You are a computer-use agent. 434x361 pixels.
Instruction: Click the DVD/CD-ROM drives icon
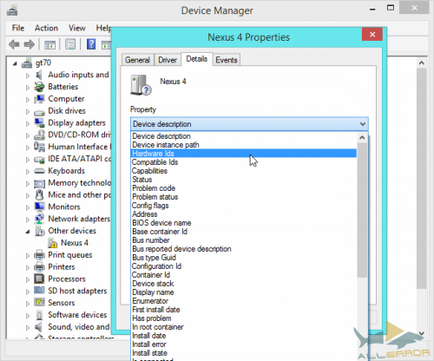tap(39, 135)
